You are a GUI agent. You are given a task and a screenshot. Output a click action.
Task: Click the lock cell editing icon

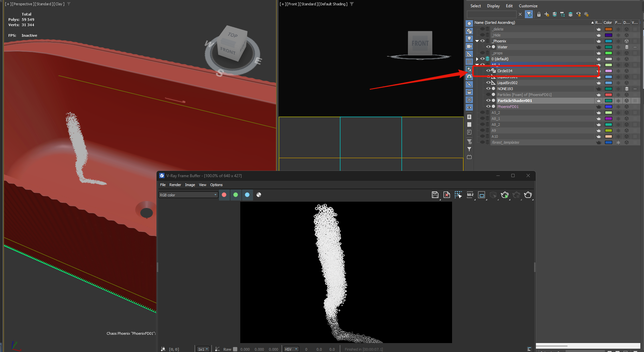(x=539, y=14)
